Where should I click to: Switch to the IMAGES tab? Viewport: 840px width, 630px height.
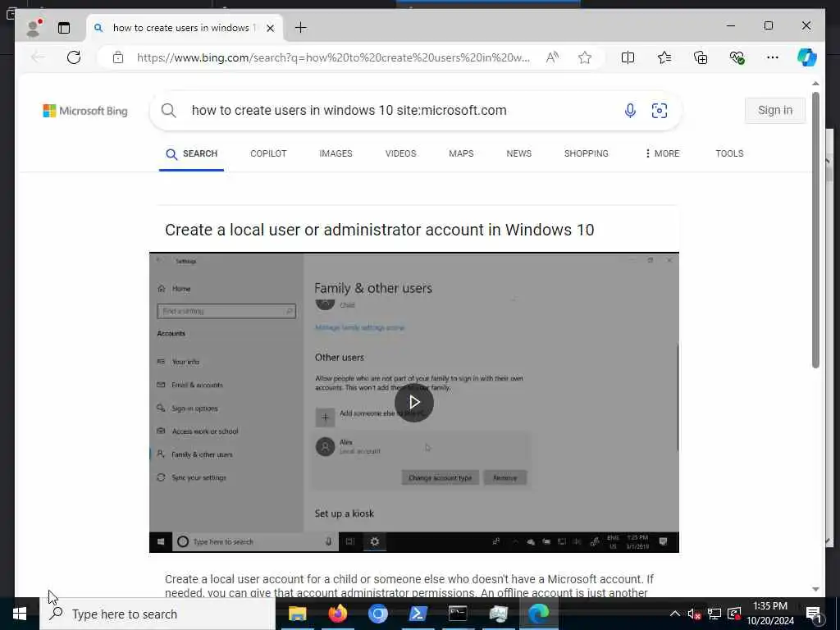click(x=336, y=153)
